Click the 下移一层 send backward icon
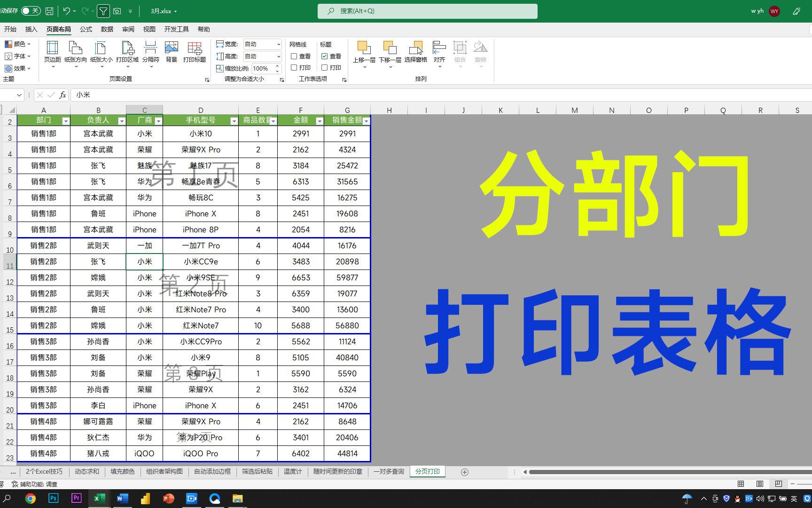Image resolution: width=812 pixels, height=508 pixels. click(390, 48)
